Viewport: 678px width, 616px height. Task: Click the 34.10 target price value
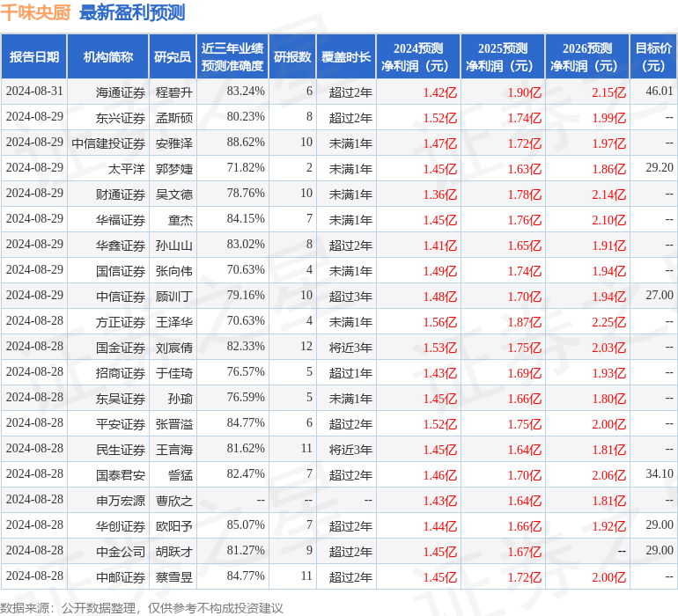pos(660,473)
